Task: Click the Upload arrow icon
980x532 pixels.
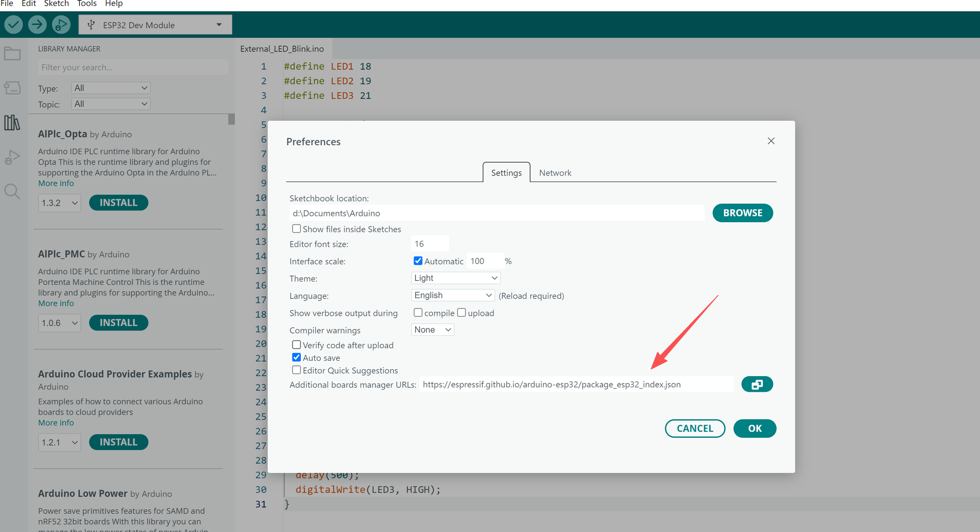Action: [37, 25]
